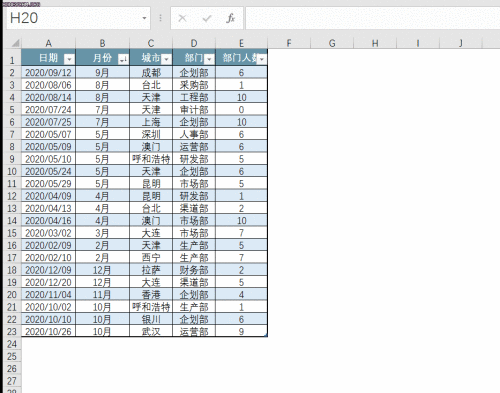Select column D header

[x=194, y=43]
